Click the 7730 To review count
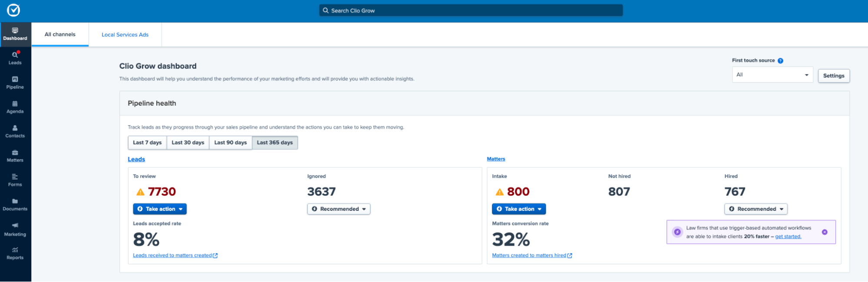The width and height of the screenshot is (868, 282). click(162, 192)
